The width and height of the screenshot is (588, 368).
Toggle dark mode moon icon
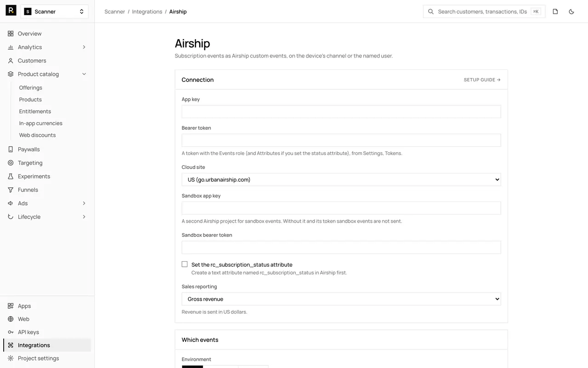(x=571, y=11)
